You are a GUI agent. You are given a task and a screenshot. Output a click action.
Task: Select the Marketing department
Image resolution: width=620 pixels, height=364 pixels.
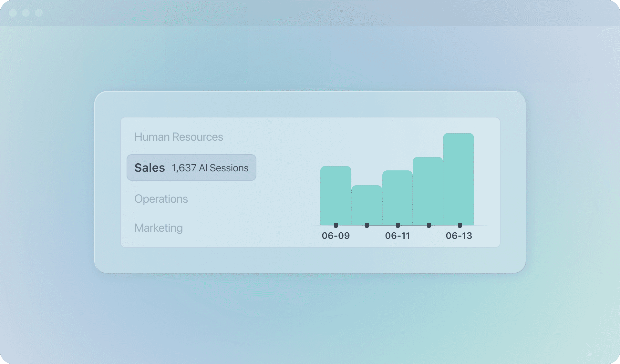click(158, 228)
